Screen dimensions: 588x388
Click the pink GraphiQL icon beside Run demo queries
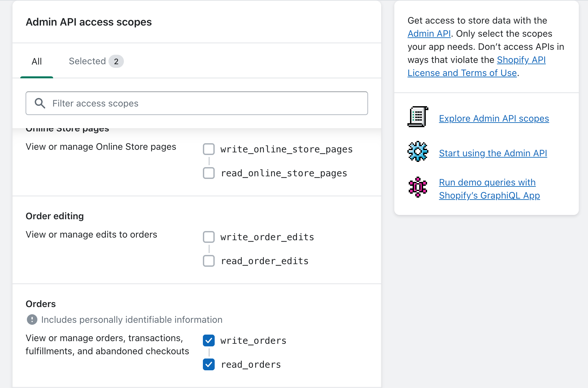click(x=418, y=187)
